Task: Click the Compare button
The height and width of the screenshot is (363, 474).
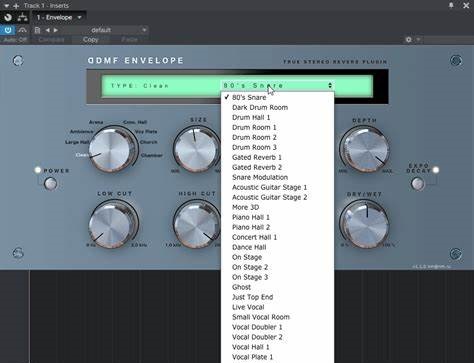Action: (51, 39)
